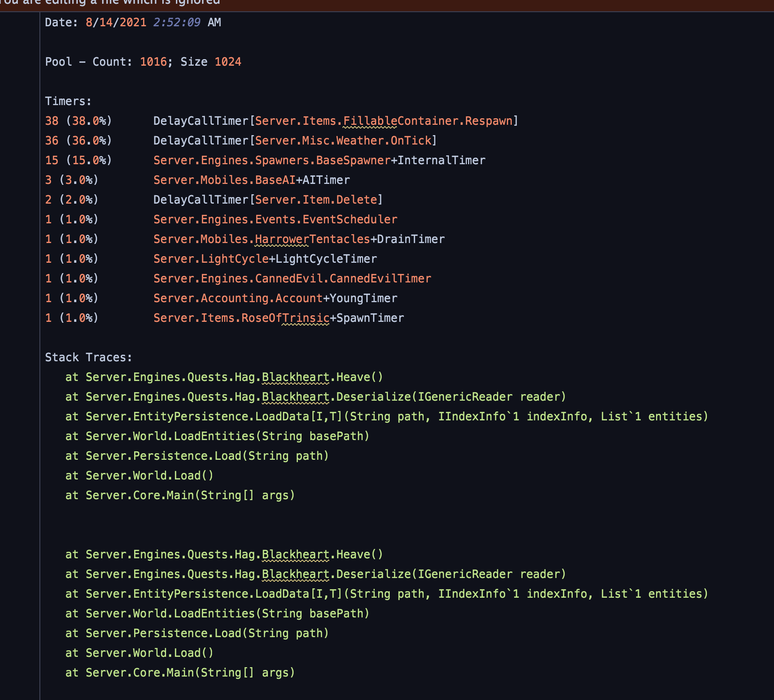Click the "2 (2.0%)" timer count

[x=72, y=200]
